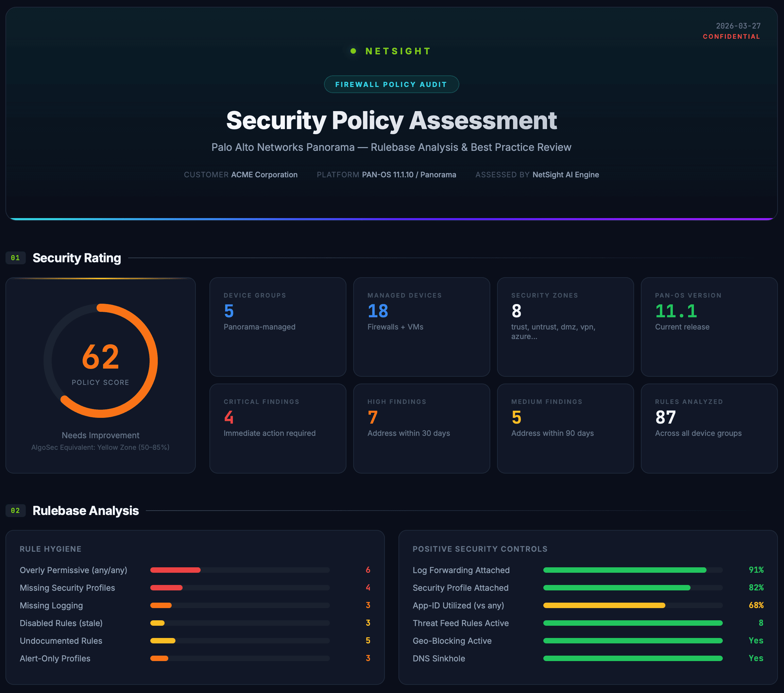Screen dimensions: 784x693
Task: Toggle DNS Sinkhole status
Action: pyautogui.click(x=755, y=658)
